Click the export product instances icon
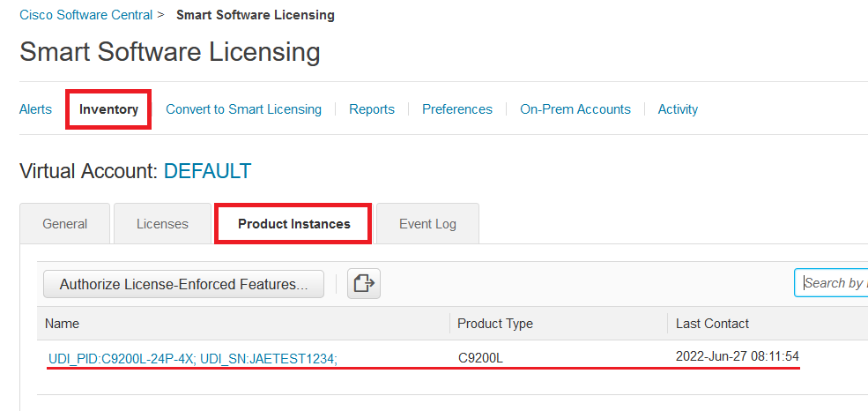868x411 pixels. click(363, 284)
